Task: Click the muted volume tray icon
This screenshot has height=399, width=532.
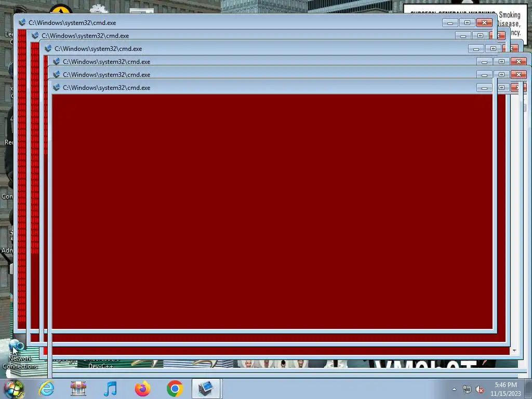Action: pyautogui.click(x=480, y=390)
